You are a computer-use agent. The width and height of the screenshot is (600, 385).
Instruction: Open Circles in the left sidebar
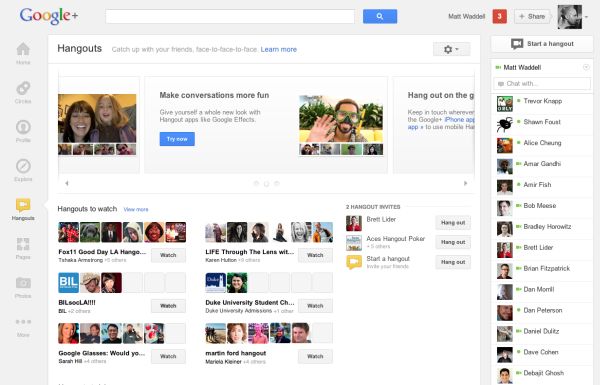pos(23,92)
